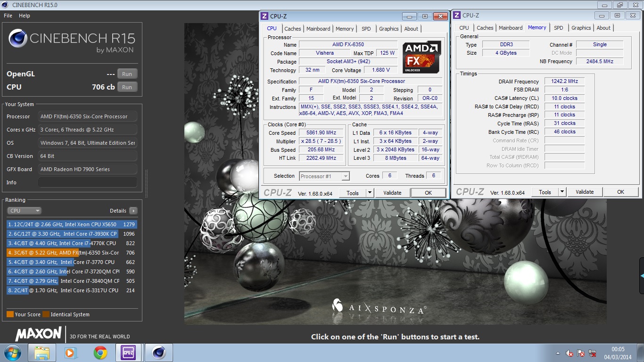Select the SPD tab in right CPU-Z window
Viewport: 644px width, 362px height.
pyautogui.click(x=559, y=28)
